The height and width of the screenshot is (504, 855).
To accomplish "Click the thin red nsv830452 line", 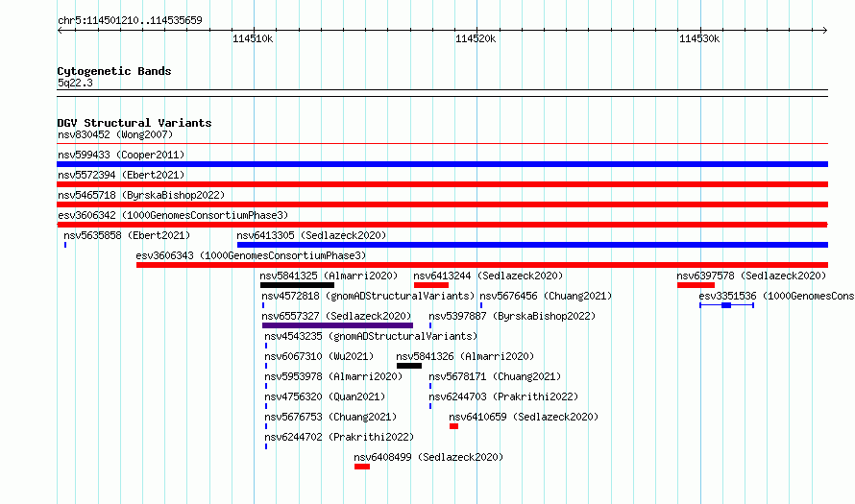I will (x=442, y=144).
